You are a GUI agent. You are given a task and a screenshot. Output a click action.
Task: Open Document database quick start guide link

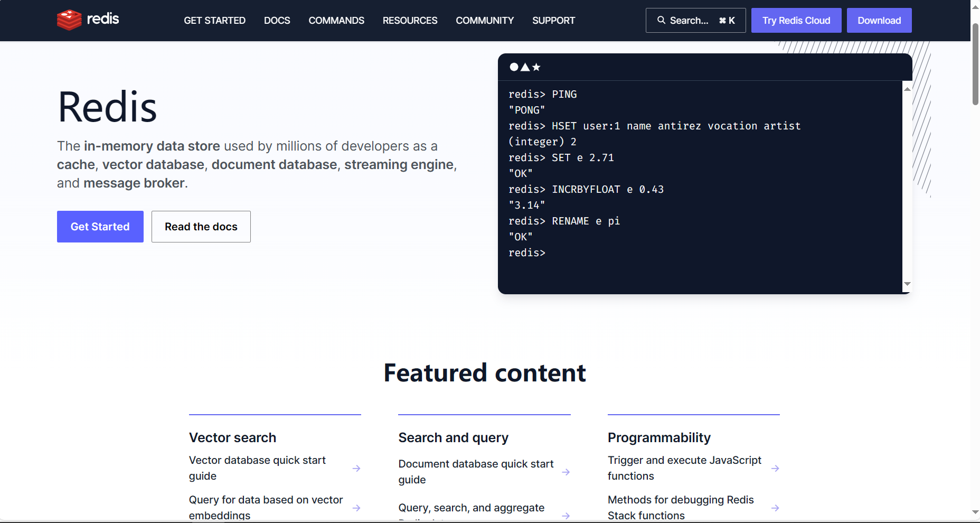pyautogui.click(x=476, y=472)
